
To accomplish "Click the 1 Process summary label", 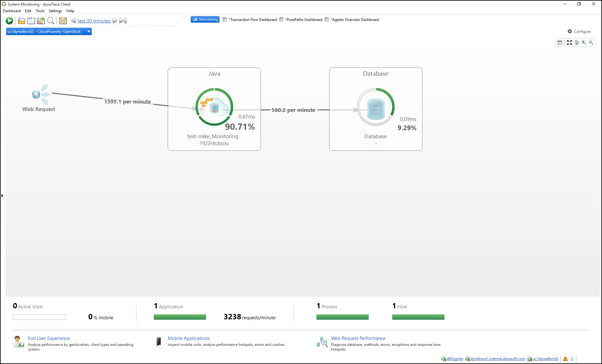I will click(327, 306).
